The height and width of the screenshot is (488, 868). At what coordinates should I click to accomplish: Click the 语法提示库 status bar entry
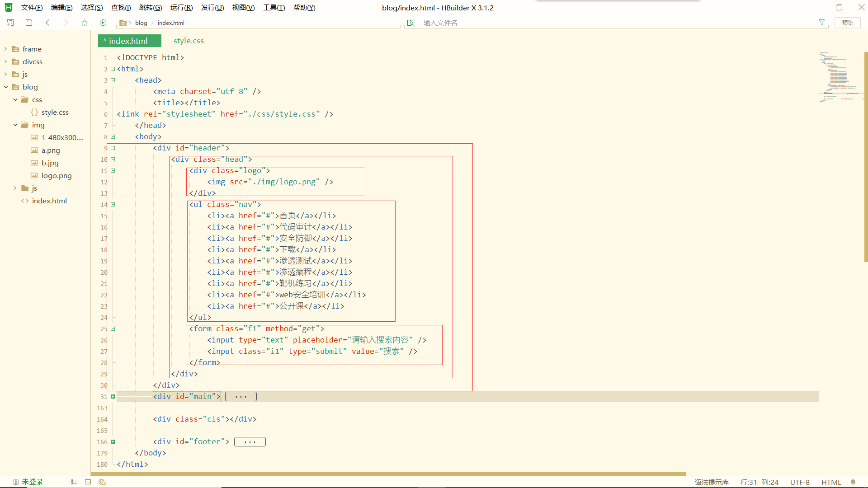click(x=712, y=482)
